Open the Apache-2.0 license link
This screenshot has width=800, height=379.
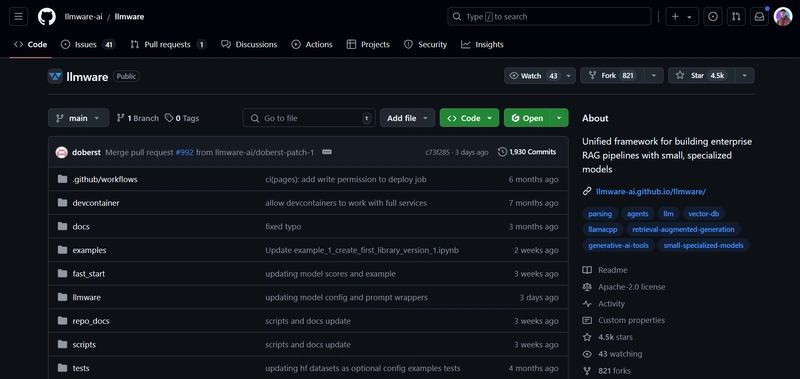click(x=632, y=287)
